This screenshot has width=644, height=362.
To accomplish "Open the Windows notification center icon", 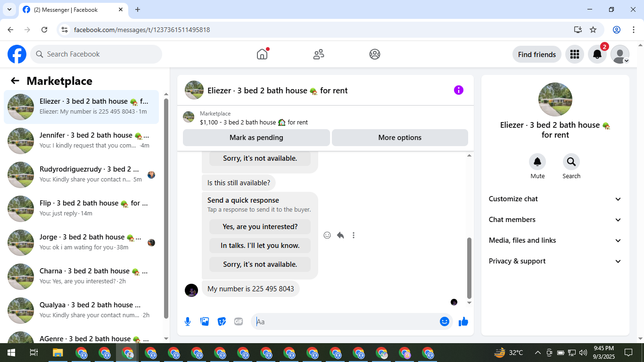I will pyautogui.click(x=628, y=353).
